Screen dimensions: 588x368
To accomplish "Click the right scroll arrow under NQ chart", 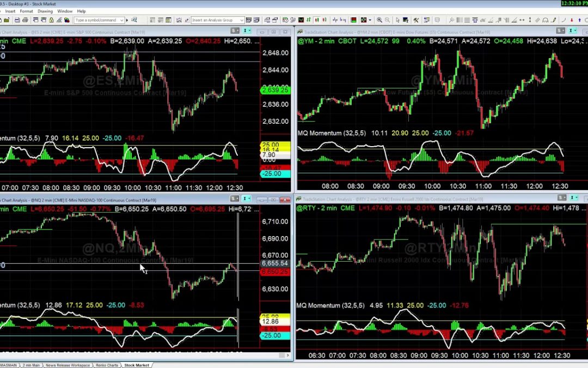I will (x=287, y=355).
